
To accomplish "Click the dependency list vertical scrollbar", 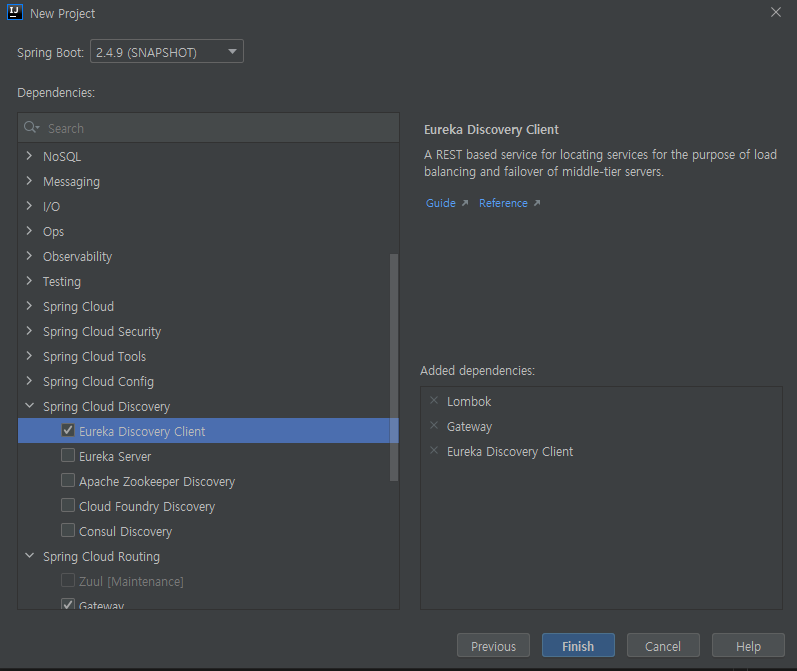I will click(x=394, y=367).
